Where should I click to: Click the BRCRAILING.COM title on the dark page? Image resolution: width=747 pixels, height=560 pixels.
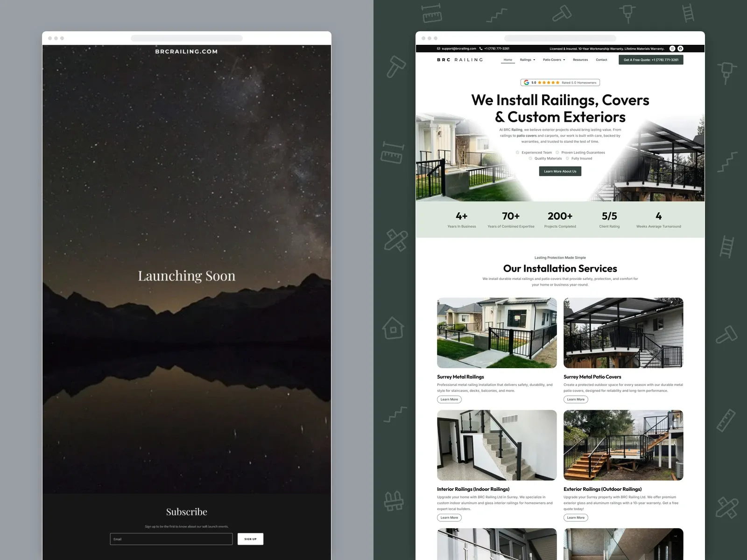(187, 51)
